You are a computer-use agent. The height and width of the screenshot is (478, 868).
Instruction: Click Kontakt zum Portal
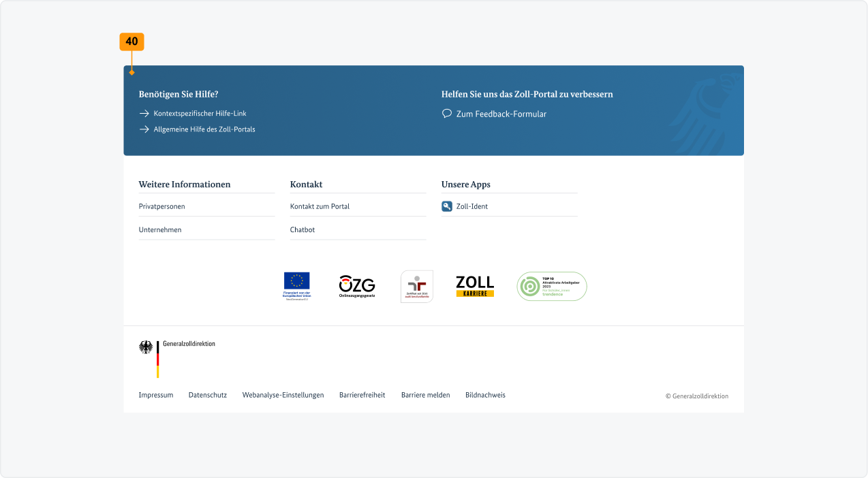pos(320,206)
